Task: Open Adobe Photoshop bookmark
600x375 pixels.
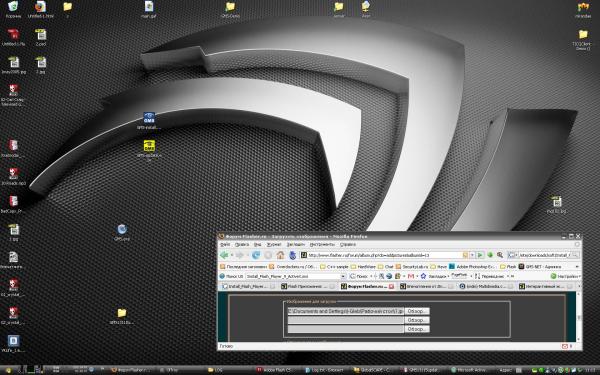Action: pyautogui.click(x=473, y=266)
